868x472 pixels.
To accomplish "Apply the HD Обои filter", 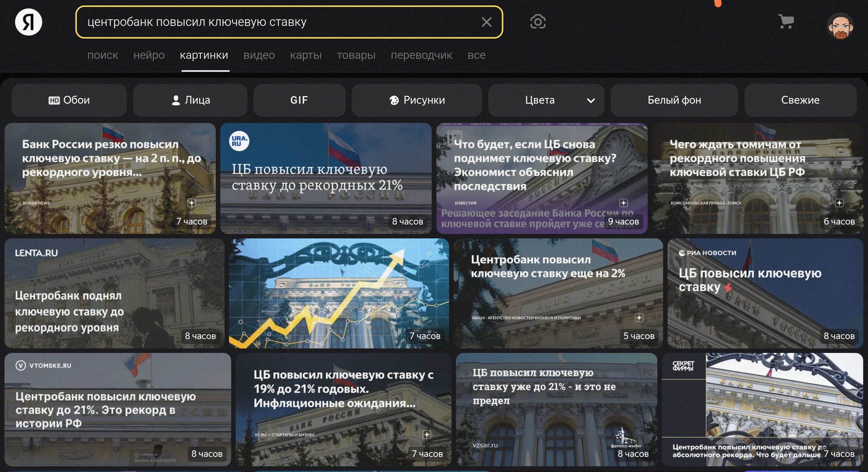I will coord(69,100).
